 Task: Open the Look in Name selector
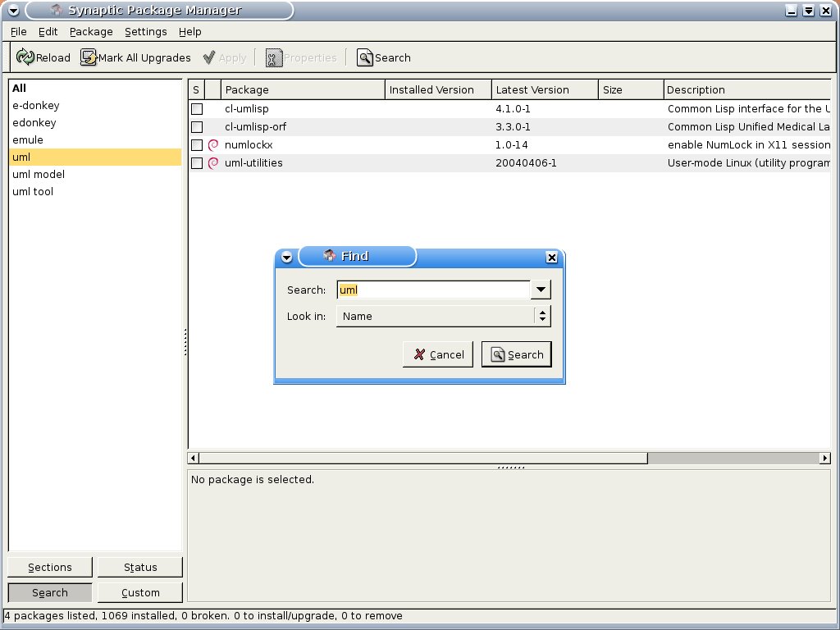coord(443,316)
